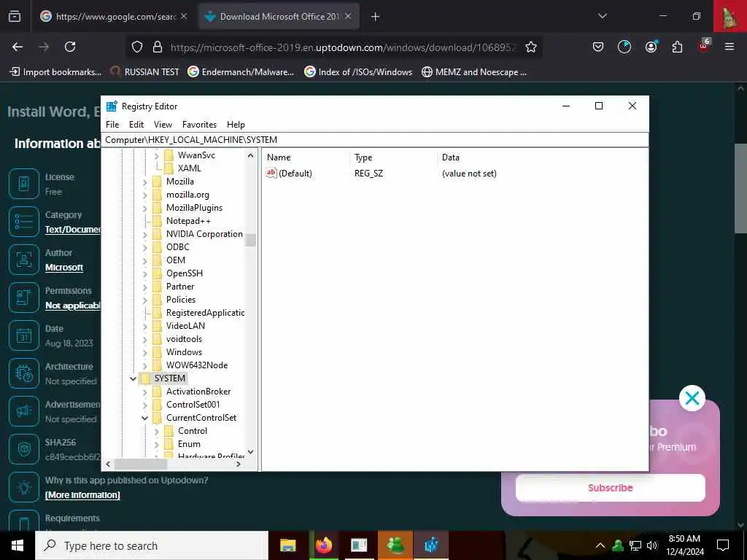Select the XAML folder icon in tree
The image size is (747, 560).
click(x=169, y=168)
